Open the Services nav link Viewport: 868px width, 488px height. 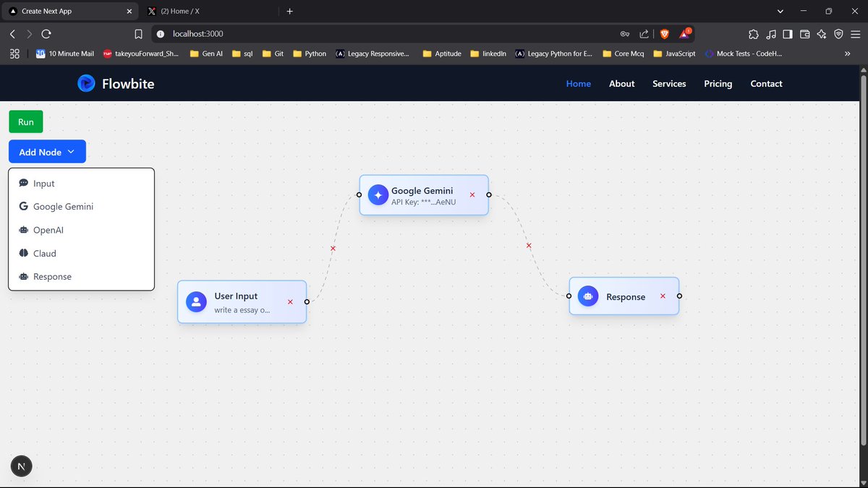click(x=669, y=84)
